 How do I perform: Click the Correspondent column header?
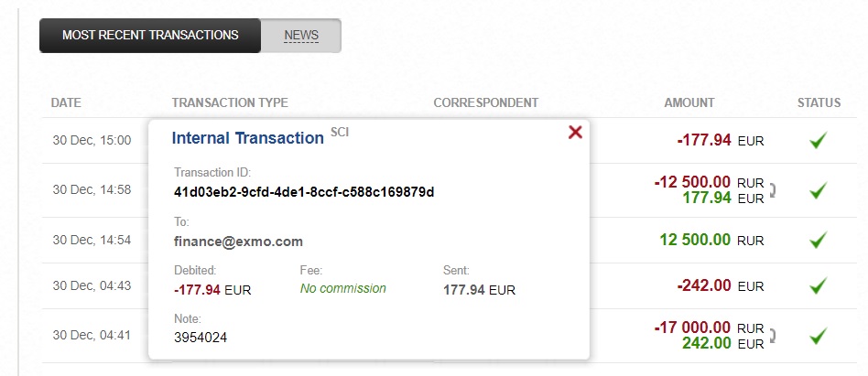pyautogui.click(x=485, y=102)
